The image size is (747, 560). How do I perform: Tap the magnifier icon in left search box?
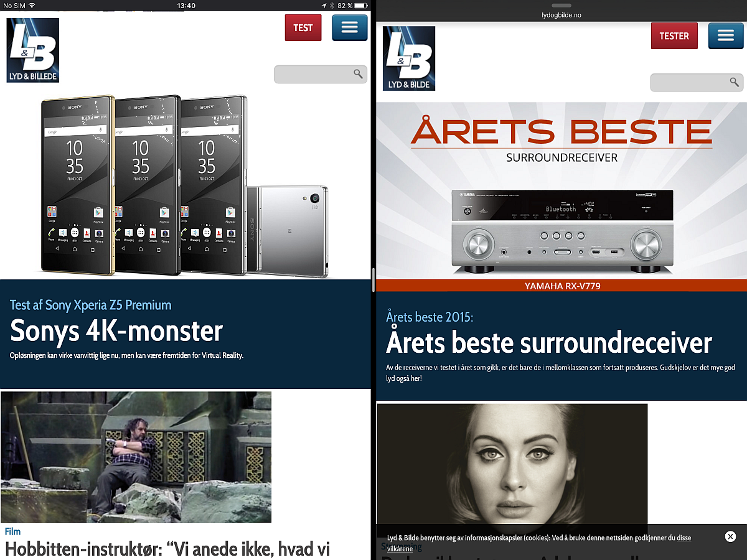[x=358, y=74]
